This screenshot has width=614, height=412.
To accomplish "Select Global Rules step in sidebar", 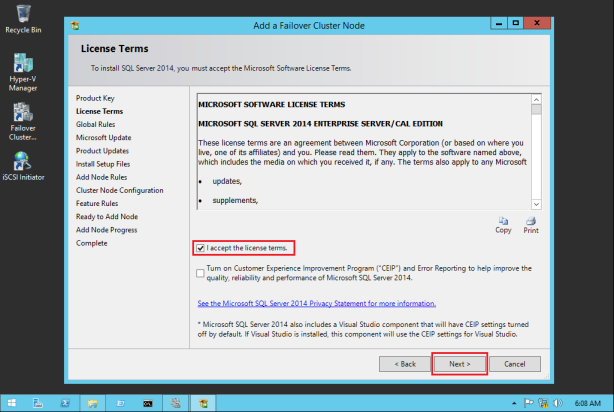I will pyautogui.click(x=96, y=125).
